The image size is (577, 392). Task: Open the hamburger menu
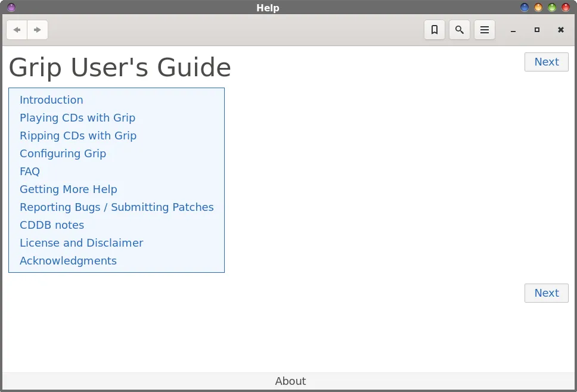tap(485, 30)
